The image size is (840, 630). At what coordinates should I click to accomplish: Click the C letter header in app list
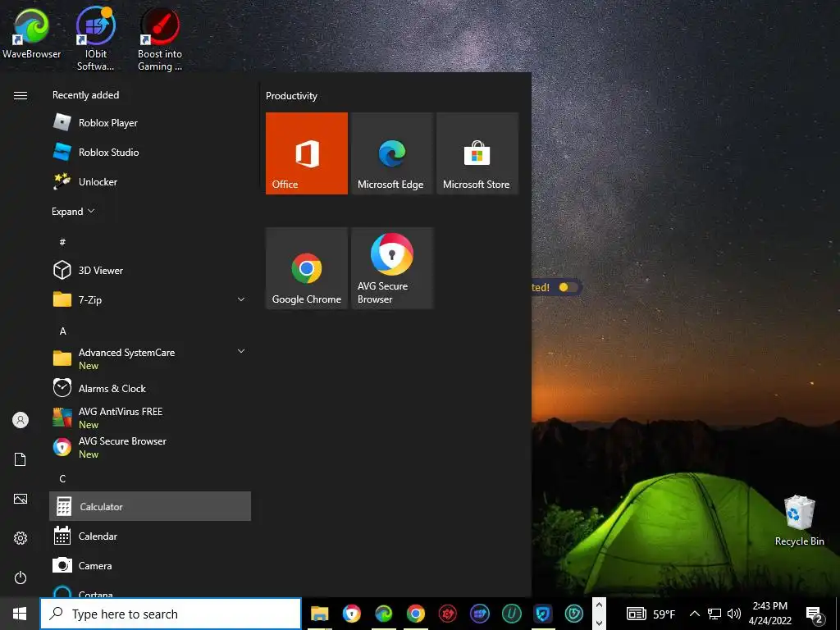62,478
